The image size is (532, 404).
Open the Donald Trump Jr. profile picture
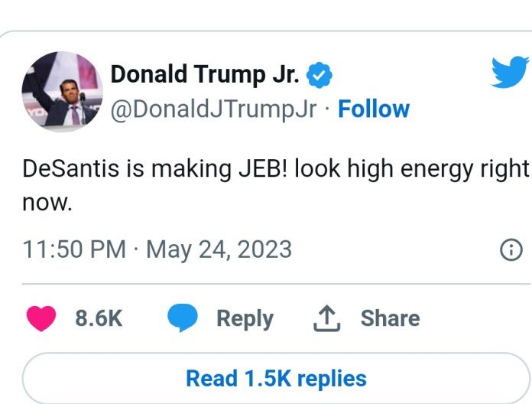(62, 93)
